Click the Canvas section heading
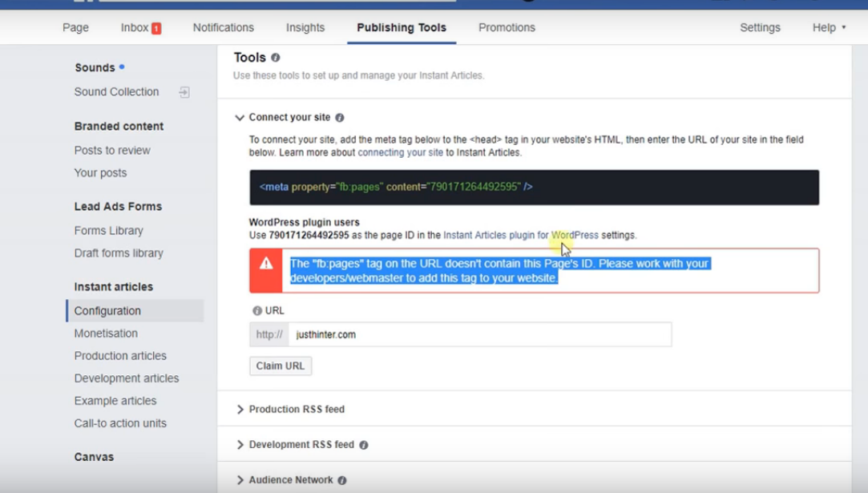The width and height of the screenshot is (868, 493). [x=94, y=457]
